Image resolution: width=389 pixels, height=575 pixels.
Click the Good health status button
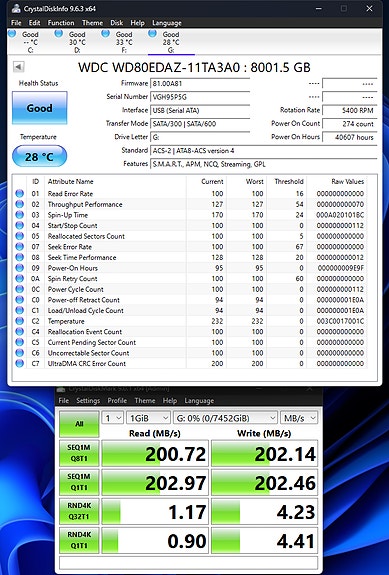pos(40,108)
